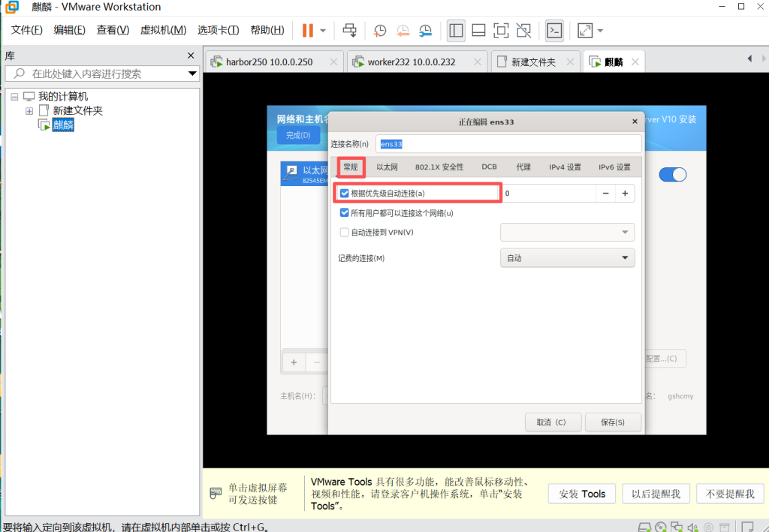Turn off the ethernet connection toggle switch
Image resolution: width=769 pixels, height=532 pixels.
pyautogui.click(x=673, y=175)
